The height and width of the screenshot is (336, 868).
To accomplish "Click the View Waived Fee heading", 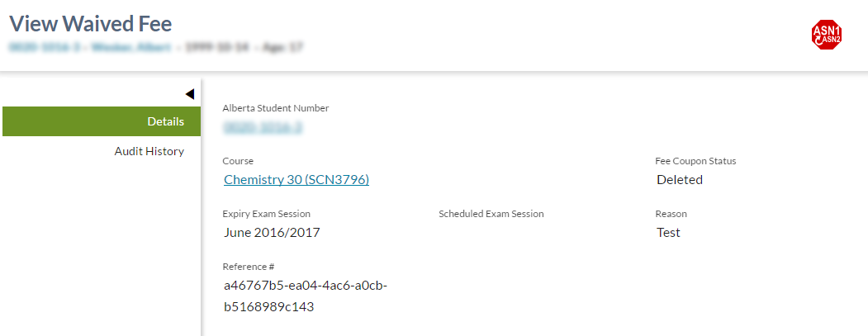I will tap(91, 23).
